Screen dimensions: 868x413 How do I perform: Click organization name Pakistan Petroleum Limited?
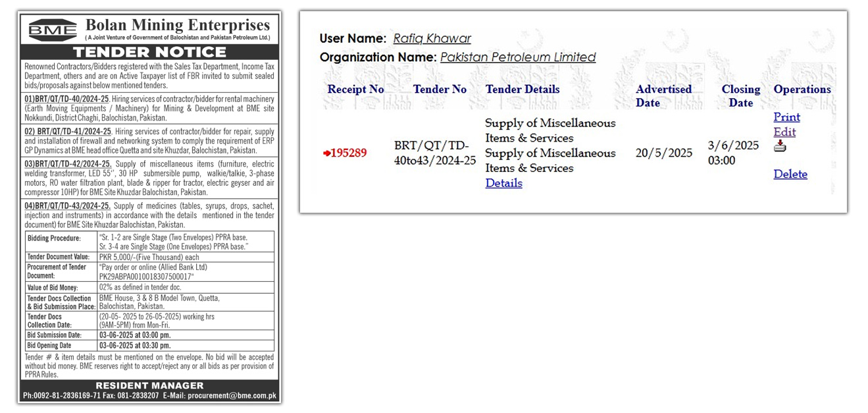(518, 57)
